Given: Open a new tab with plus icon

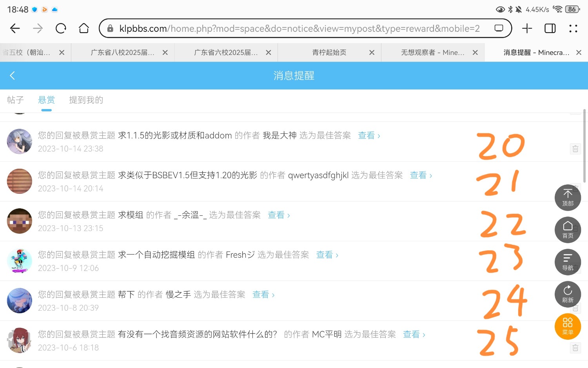Looking at the screenshot, I should click(527, 28).
